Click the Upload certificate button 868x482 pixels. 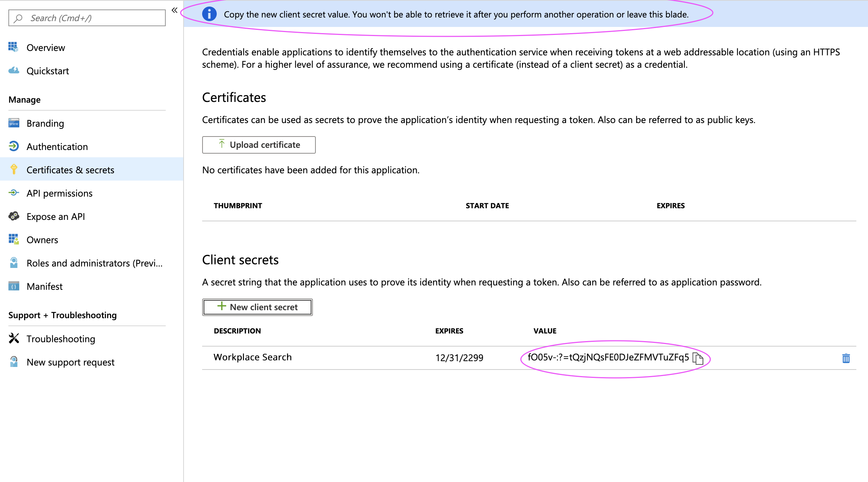(259, 145)
